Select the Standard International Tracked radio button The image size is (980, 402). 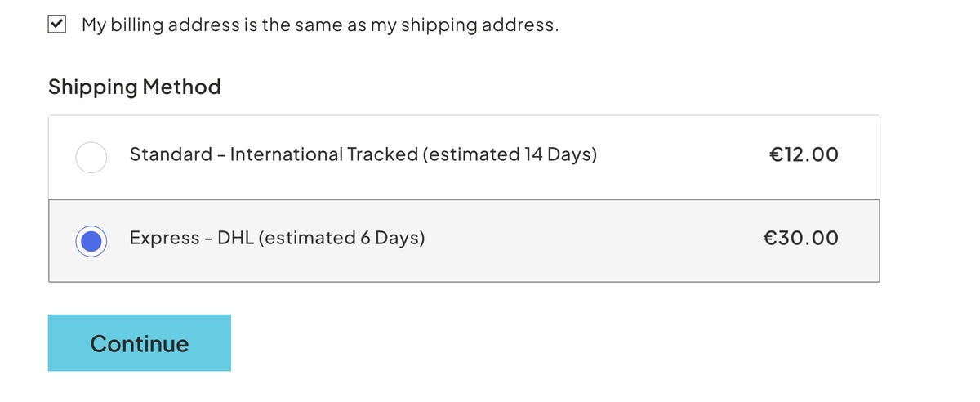(x=91, y=157)
